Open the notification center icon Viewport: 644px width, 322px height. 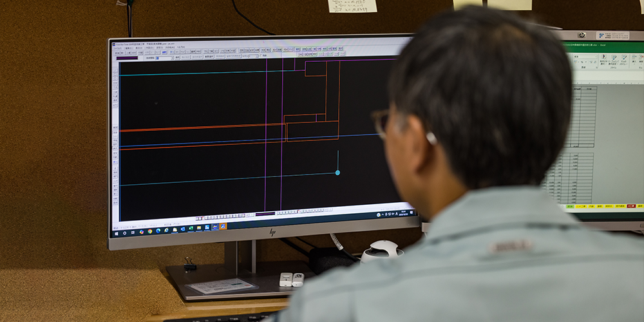pyautogui.click(x=412, y=213)
